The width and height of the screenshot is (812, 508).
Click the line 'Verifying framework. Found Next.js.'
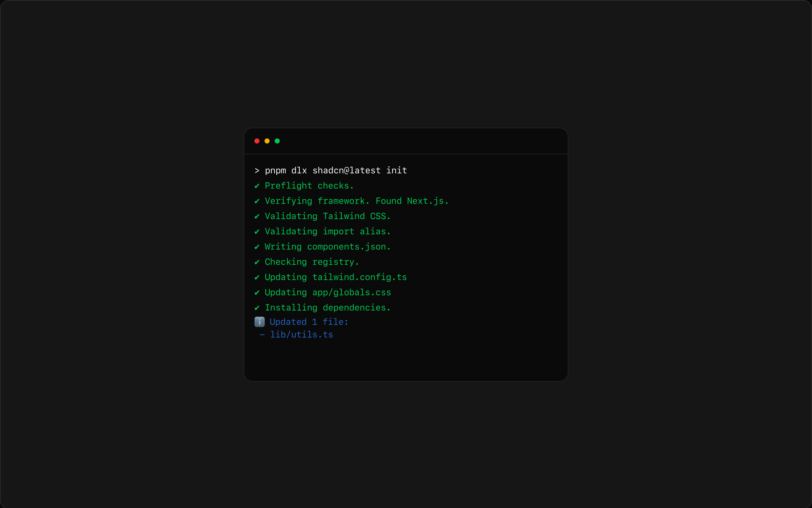[x=357, y=201]
